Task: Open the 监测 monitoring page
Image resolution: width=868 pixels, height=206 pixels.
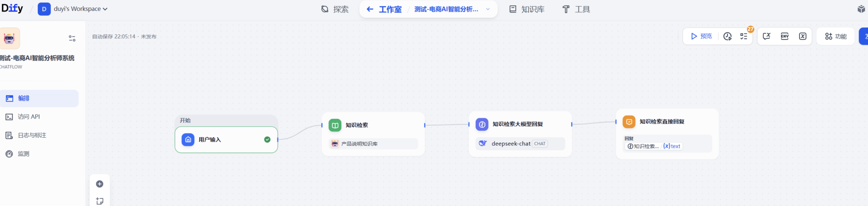Action: coord(39,154)
